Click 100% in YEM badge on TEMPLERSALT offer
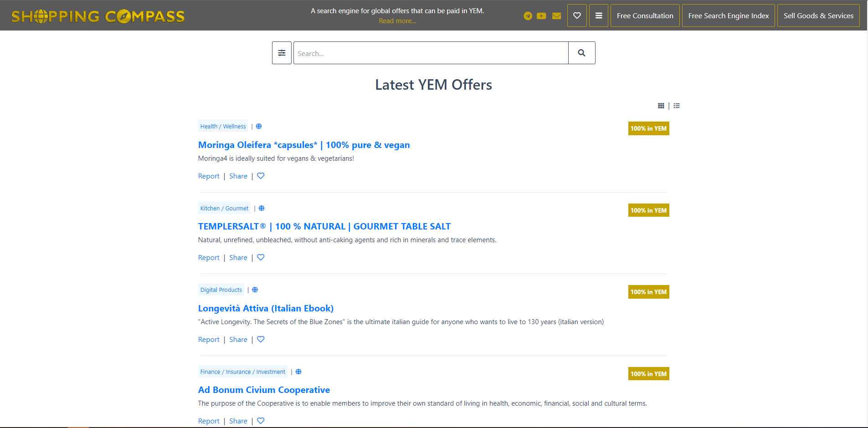The height and width of the screenshot is (428, 868). pos(648,210)
